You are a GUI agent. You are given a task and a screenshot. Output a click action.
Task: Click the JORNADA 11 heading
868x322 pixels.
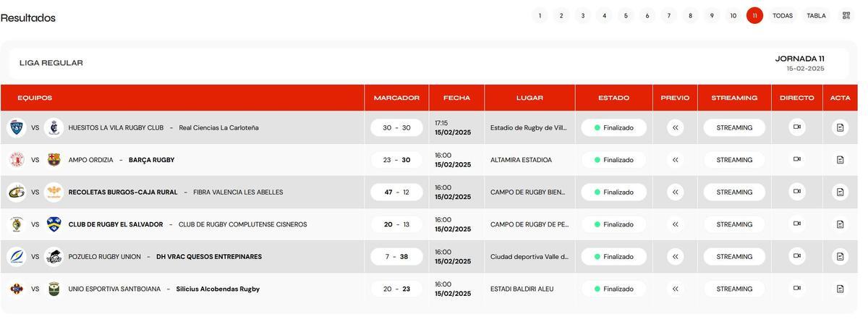point(800,59)
